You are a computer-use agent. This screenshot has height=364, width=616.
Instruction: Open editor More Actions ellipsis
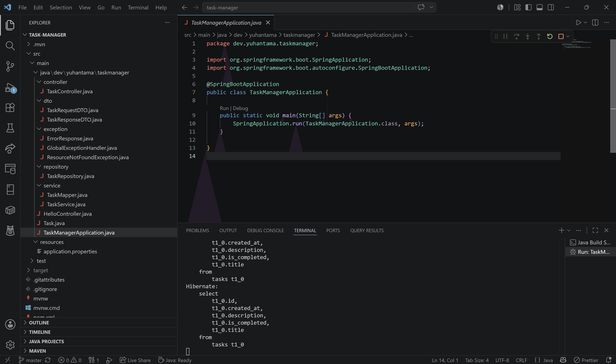coord(606,22)
